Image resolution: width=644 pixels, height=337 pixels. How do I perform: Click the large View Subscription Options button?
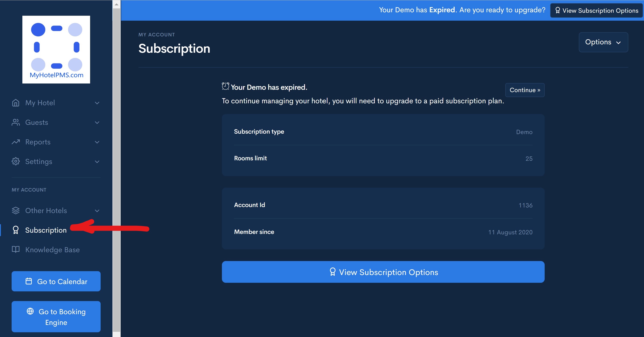point(383,272)
